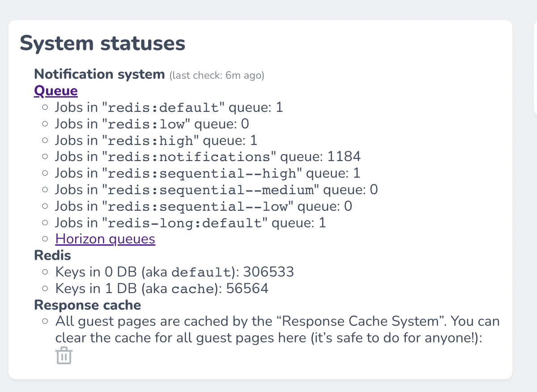
Task: Select the redis:default queue line
Action: coord(169,108)
